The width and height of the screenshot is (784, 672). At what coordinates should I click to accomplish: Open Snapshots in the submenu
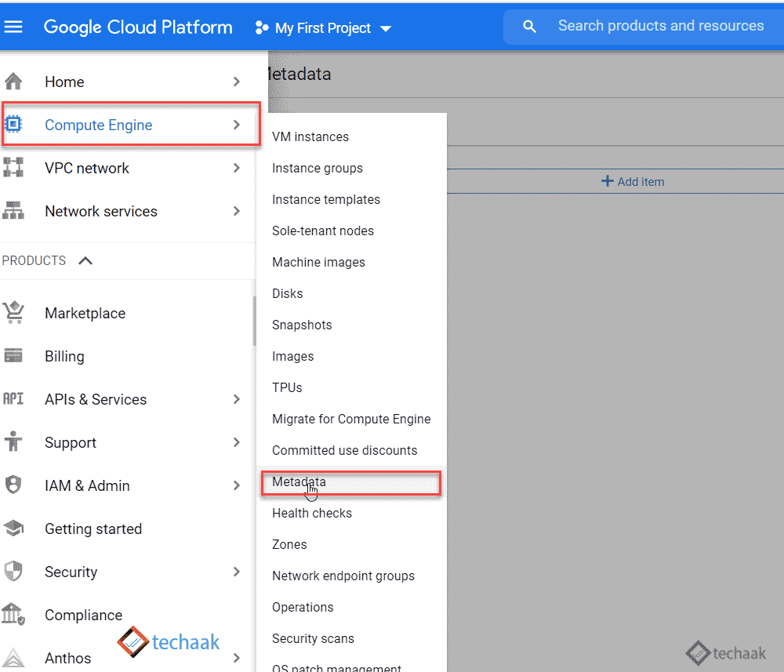[x=302, y=325]
